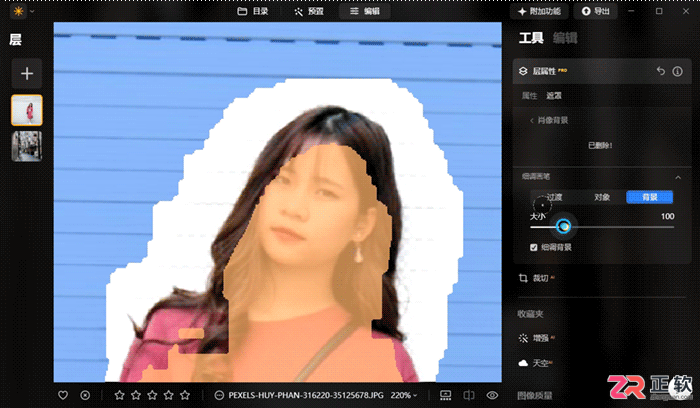Switch to the 预设 presets tab

pyautogui.click(x=309, y=11)
